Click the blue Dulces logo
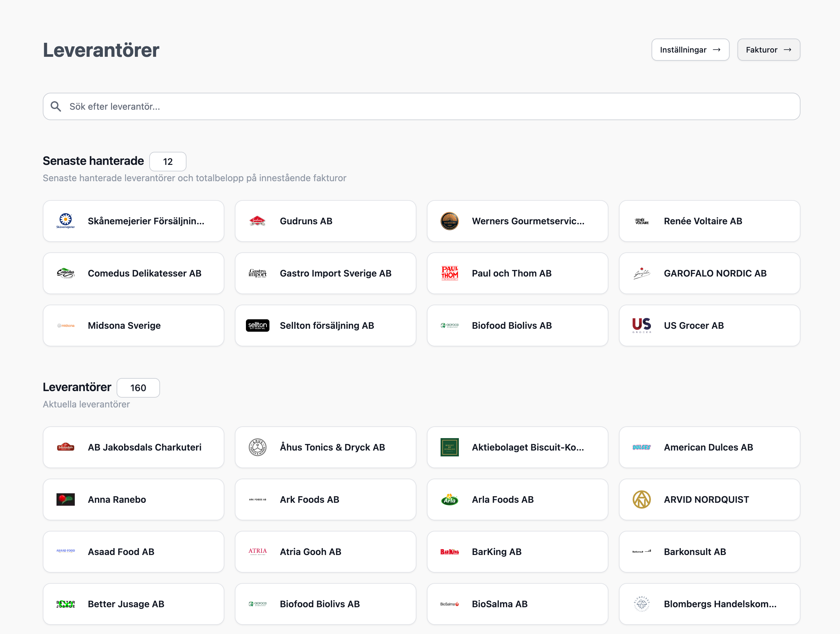840x634 pixels. point(642,447)
